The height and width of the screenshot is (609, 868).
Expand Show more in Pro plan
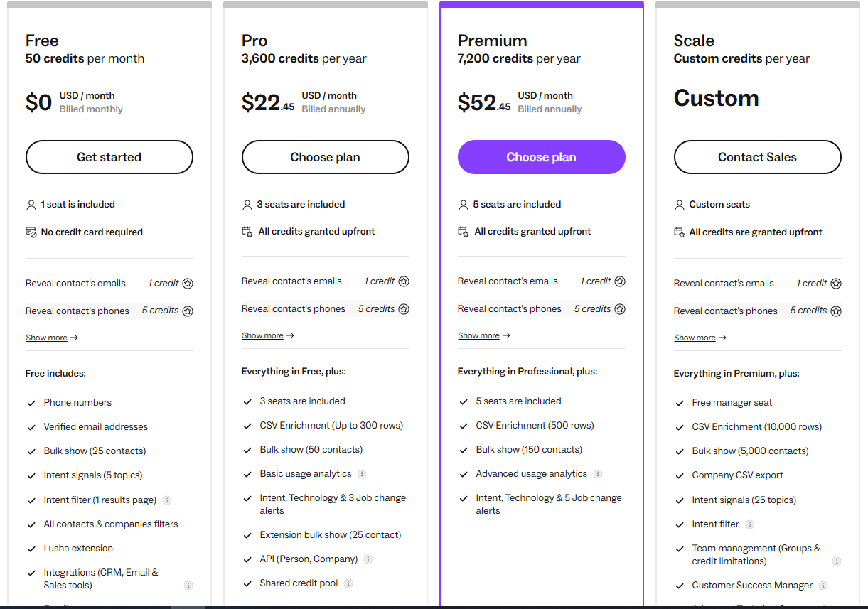(x=268, y=335)
